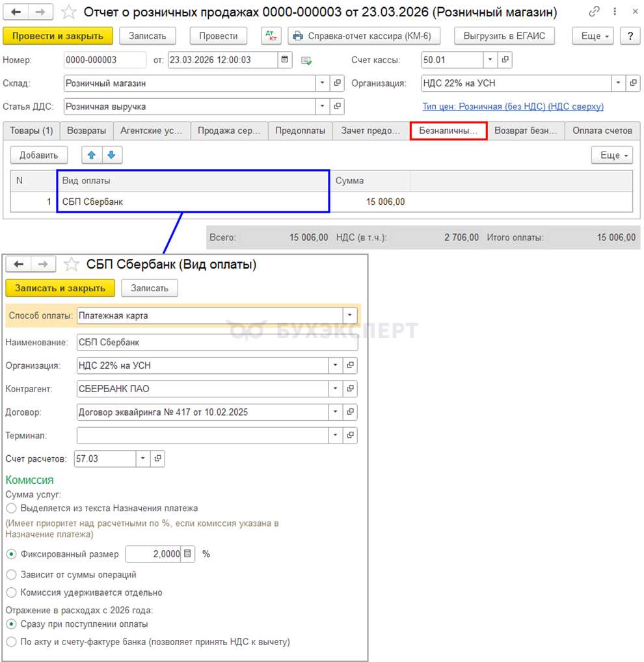The height and width of the screenshot is (662, 644).
Task: Go back in the Вид оплаты window
Action: [x=19, y=264]
